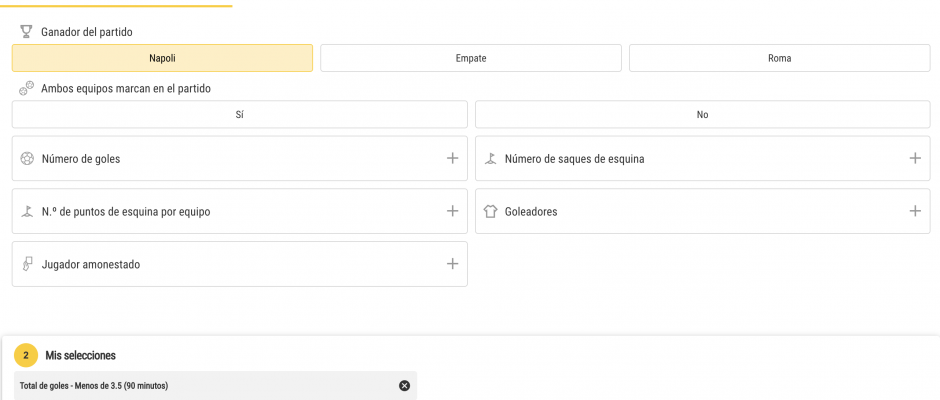This screenshot has width=940, height=400.
Task: Click the soccer balls icon for Ambos equipos marcan
Action: coord(26,89)
